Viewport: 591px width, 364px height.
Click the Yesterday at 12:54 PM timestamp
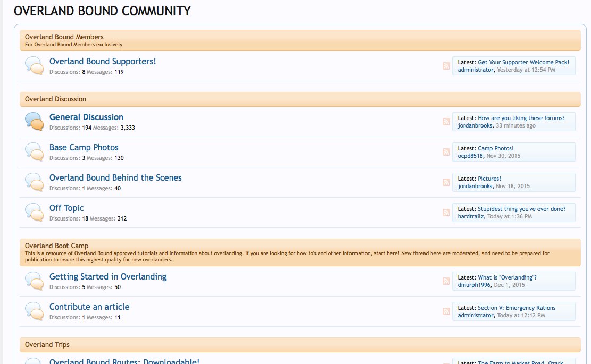(526, 70)
